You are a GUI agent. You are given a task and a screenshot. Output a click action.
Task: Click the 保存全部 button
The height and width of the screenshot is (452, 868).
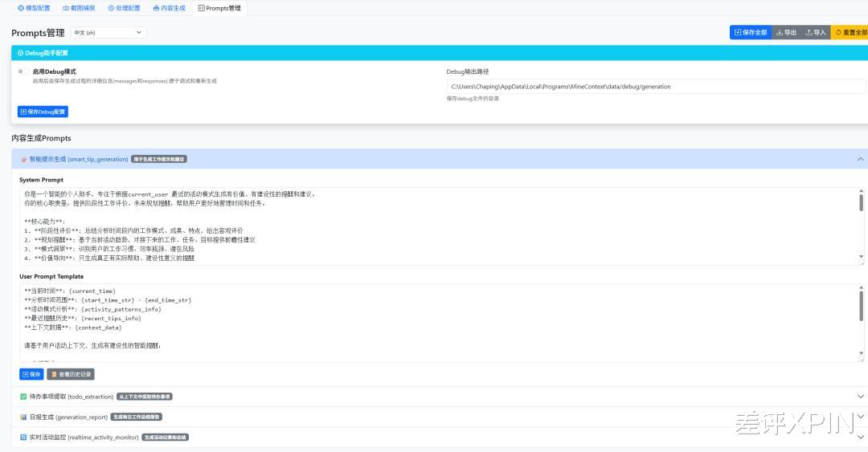pos(750,33)
